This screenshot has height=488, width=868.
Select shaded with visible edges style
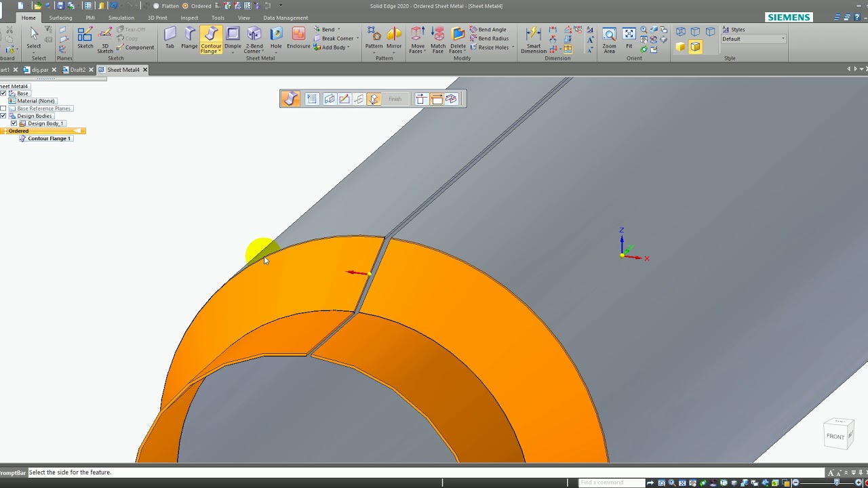click(696, 47)
